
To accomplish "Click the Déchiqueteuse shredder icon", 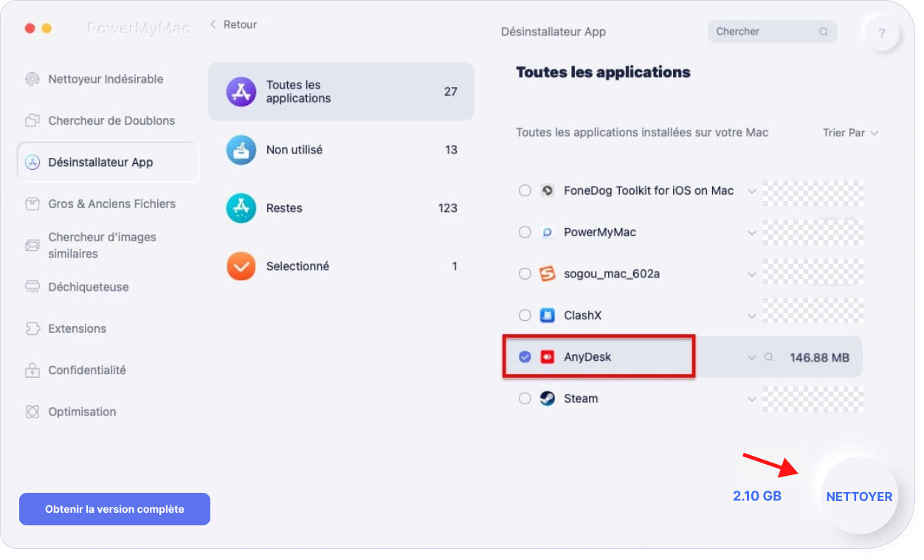I will pos(32,287).
